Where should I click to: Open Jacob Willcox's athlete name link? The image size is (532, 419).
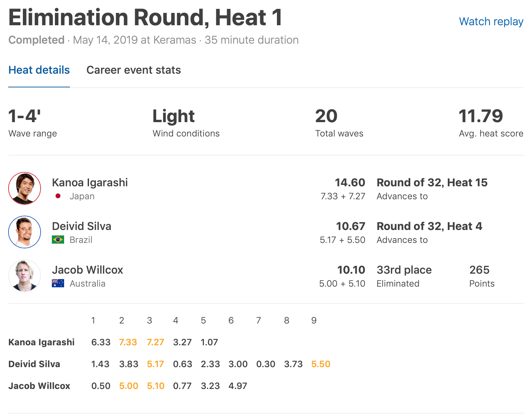pos(87,270)
